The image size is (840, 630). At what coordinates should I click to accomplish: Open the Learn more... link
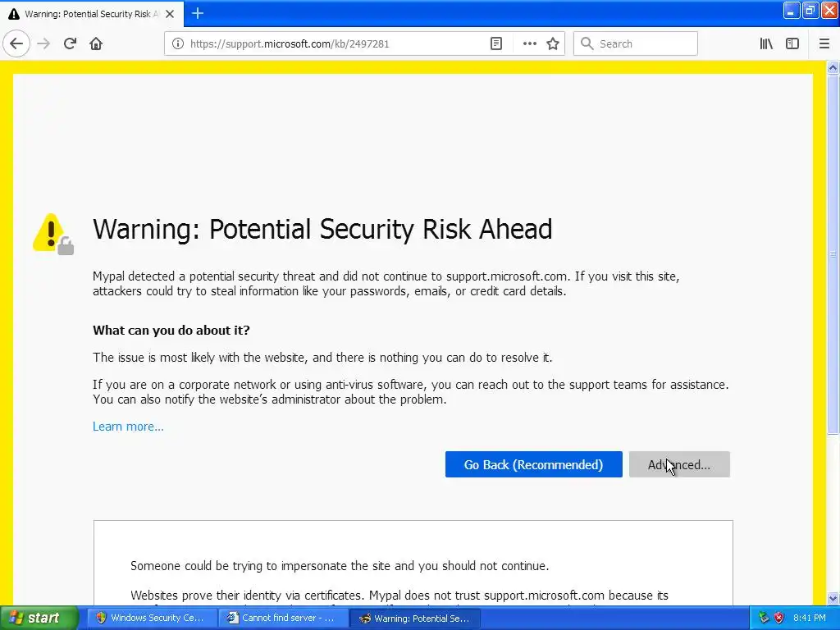click(x=128, y=427)
